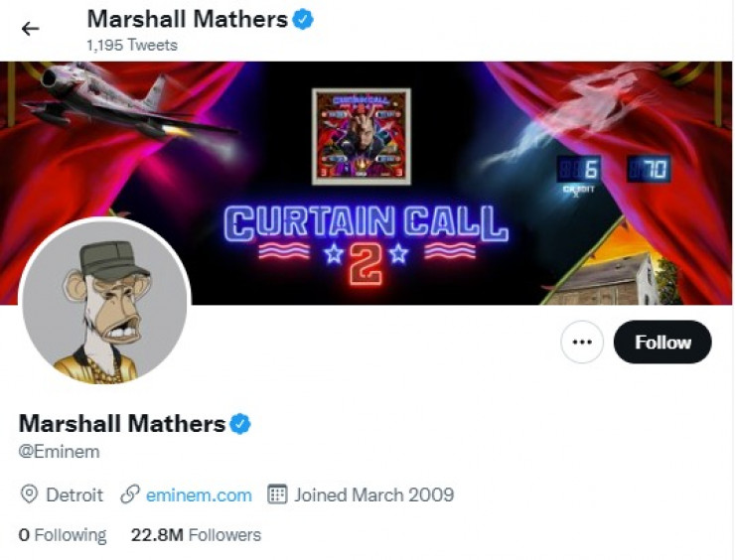Open the three-dot more options button

(x=582, y=343)
